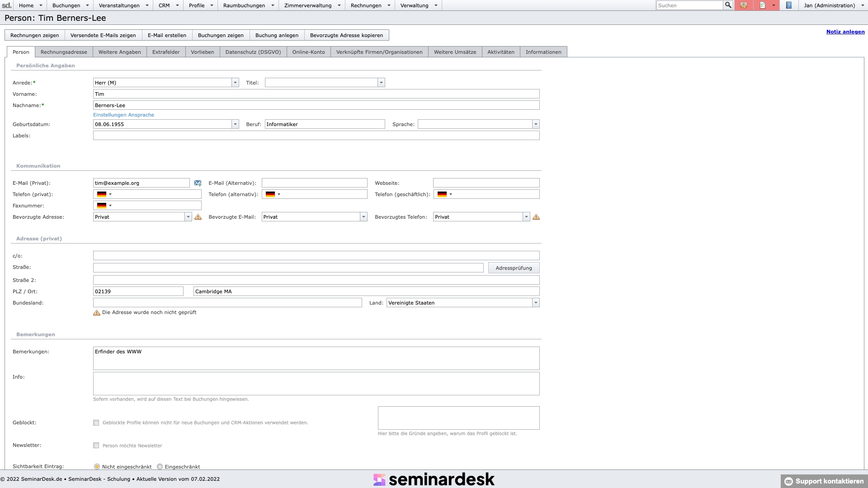Tick the Geblockt checkbox

coord(96,422)
